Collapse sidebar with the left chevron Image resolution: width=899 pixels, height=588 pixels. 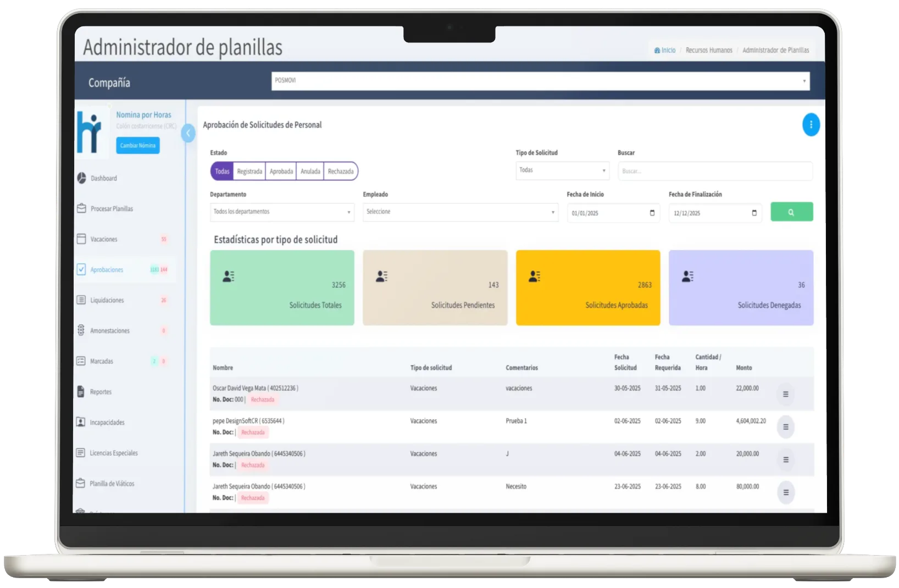[188, 133]
